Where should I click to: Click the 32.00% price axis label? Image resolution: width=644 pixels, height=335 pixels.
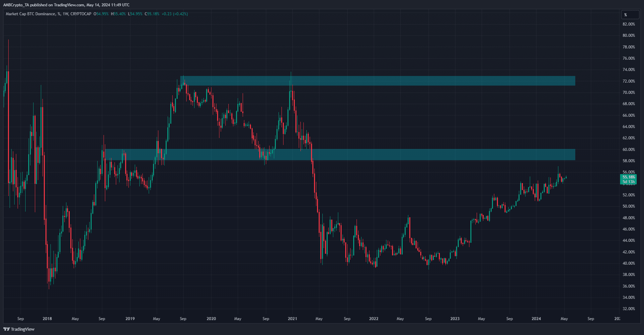pos(629,309)
